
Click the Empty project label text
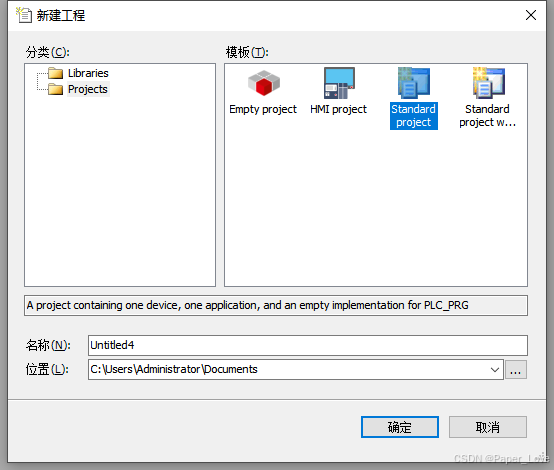(x=263, y=109)
